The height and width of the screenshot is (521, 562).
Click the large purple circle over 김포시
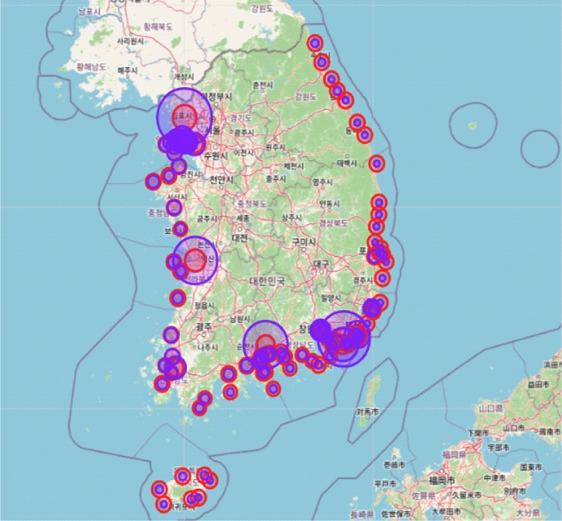(184, 117)
